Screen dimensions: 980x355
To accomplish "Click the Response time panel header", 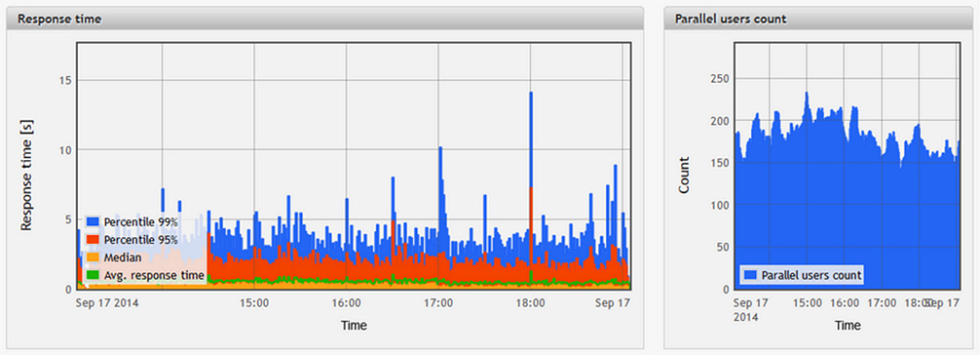I will (x=324, y=19).
